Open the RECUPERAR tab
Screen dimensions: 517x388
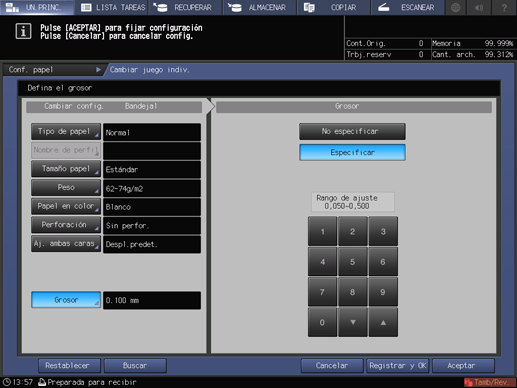185,7
